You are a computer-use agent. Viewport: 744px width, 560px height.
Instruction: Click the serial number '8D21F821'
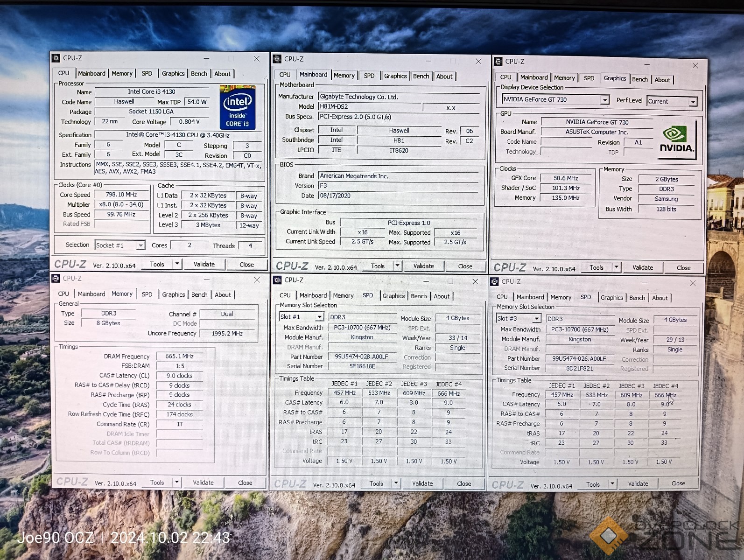coord(580,368)
